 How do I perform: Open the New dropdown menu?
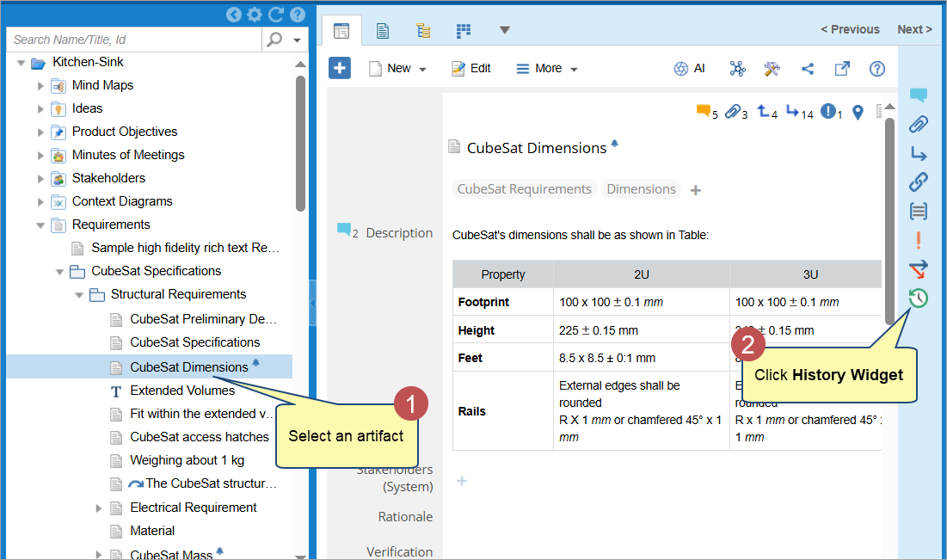pyautogui.click(x=397, y=69)
